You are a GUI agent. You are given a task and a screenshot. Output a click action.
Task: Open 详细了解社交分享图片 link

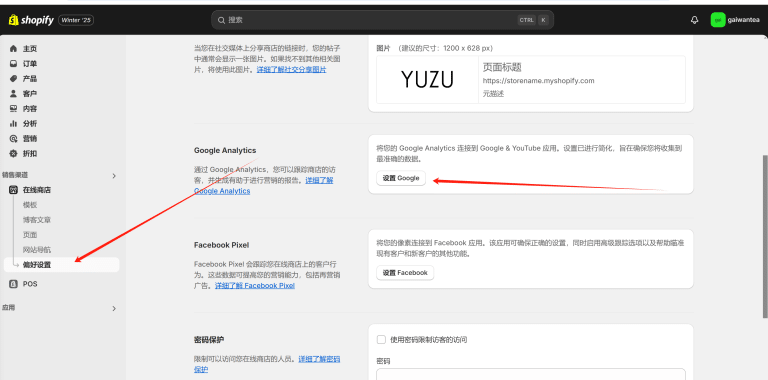click(x=291, y=70)
